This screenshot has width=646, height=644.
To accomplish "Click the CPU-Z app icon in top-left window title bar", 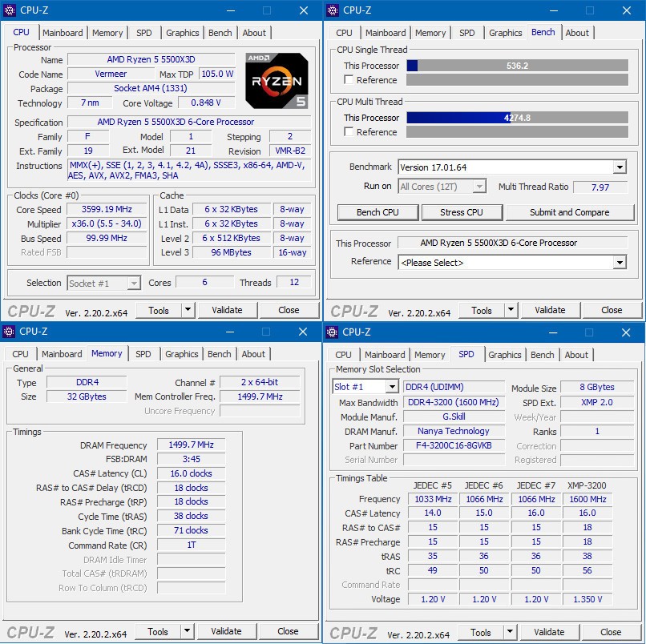I will tap(10, 10).
